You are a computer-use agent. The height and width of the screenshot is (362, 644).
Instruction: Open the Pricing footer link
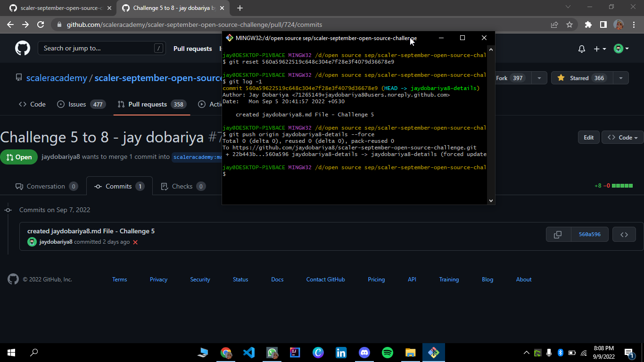[376, 279]
